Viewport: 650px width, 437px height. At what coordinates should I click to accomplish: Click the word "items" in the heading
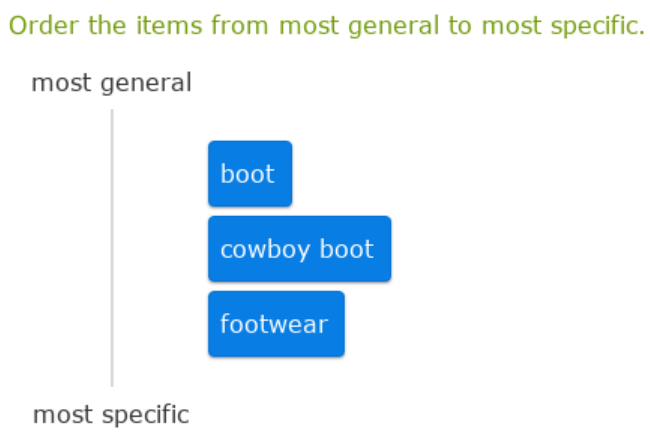(168, 26)
